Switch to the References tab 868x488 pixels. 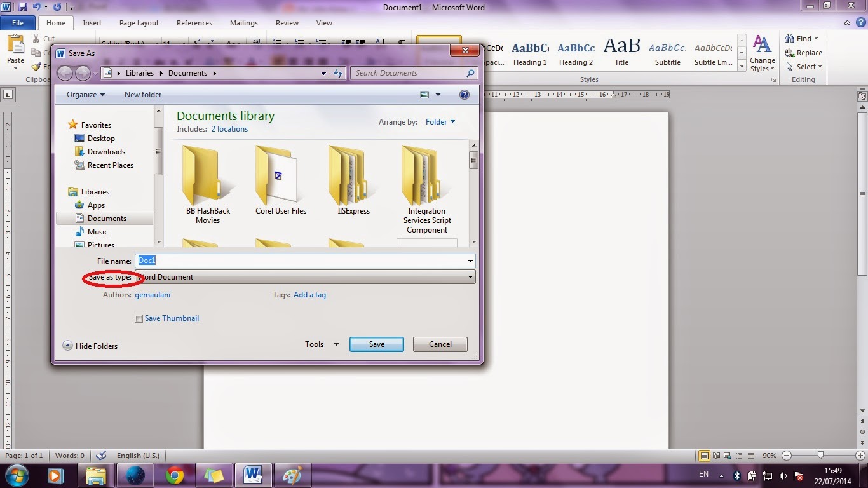pyautogui.click(x=194, y=23)
